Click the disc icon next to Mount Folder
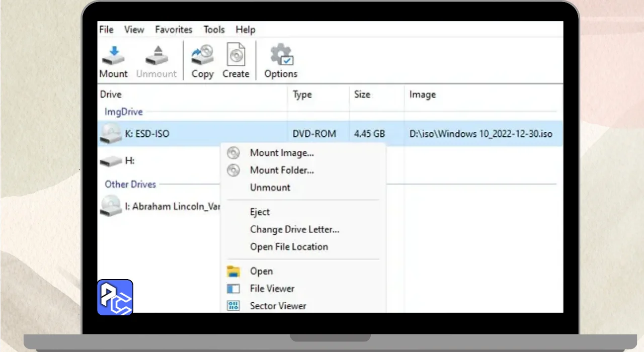This screenshot has width=644, height=352. pos(233,170)
